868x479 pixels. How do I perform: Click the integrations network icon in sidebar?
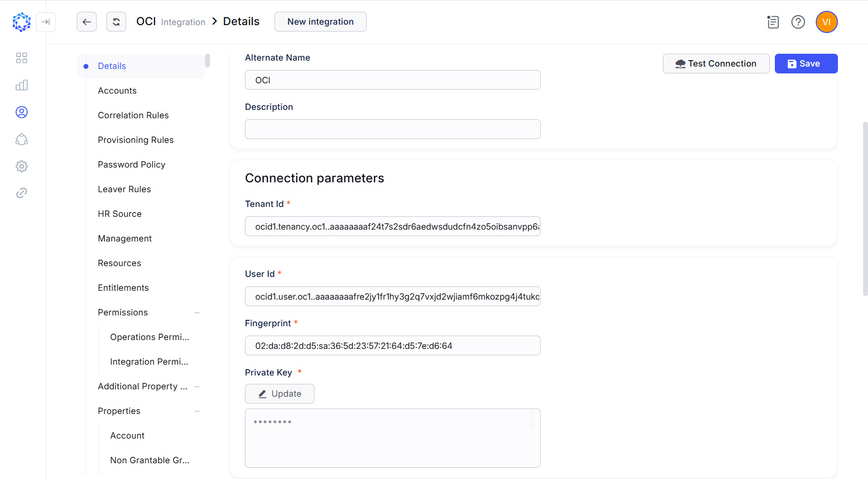(21, 139)
